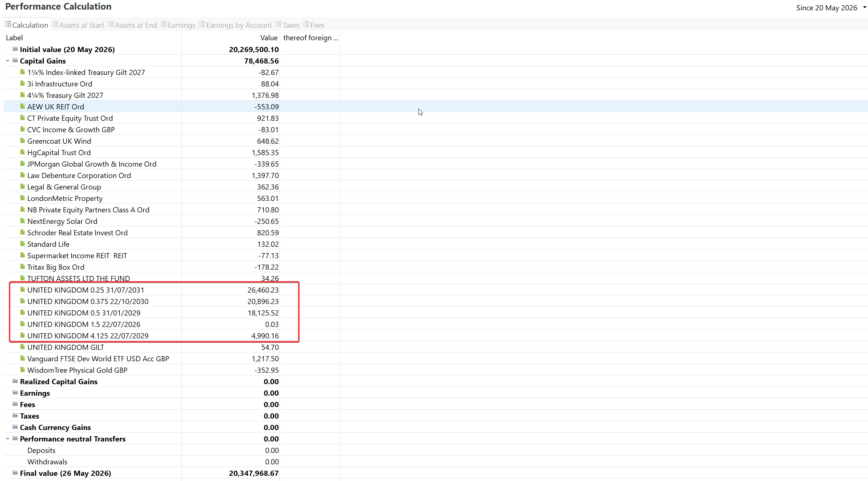Open the Fees tab
This screenshot has width=868, height=481.
tap(314, 25)
